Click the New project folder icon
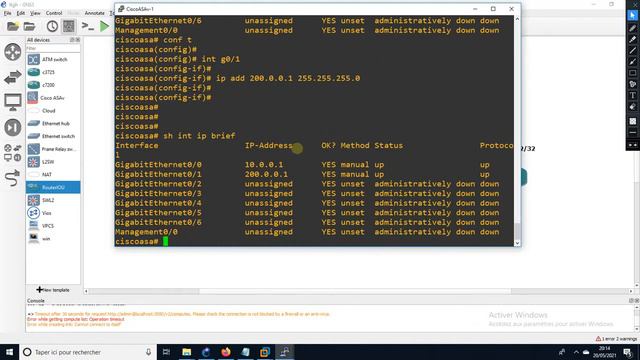The width and height of the screenshot is (640, 360). pyautogui.click(x=13, y=27)
